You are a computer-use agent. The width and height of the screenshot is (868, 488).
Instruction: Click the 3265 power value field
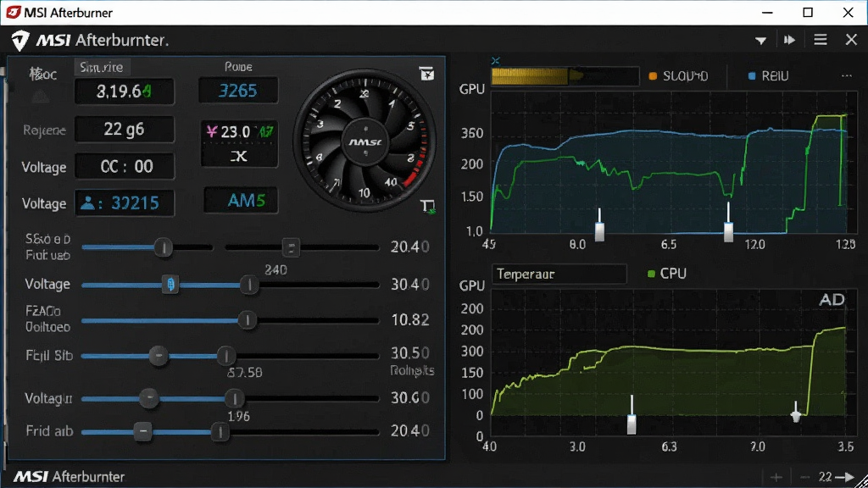(x=238, y=90)
